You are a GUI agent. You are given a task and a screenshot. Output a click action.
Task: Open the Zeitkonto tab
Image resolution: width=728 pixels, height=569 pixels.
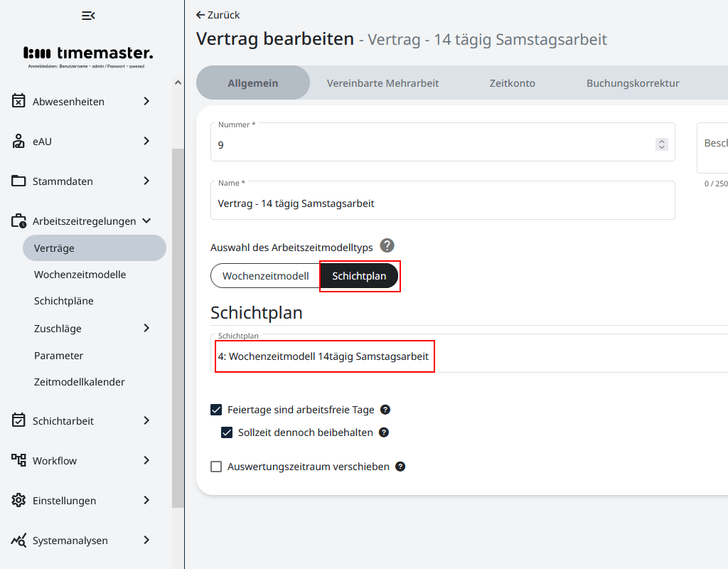pos(512,83)
